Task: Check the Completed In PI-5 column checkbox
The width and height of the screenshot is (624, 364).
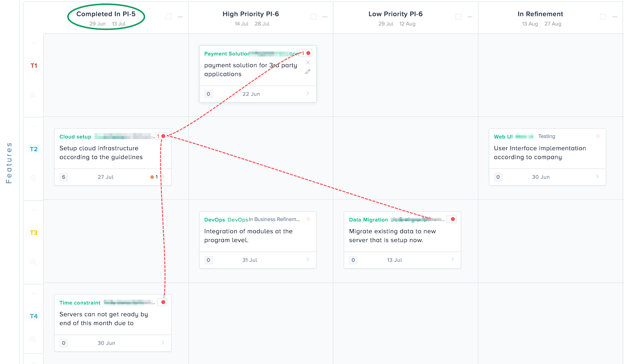Action: point(168,16)
